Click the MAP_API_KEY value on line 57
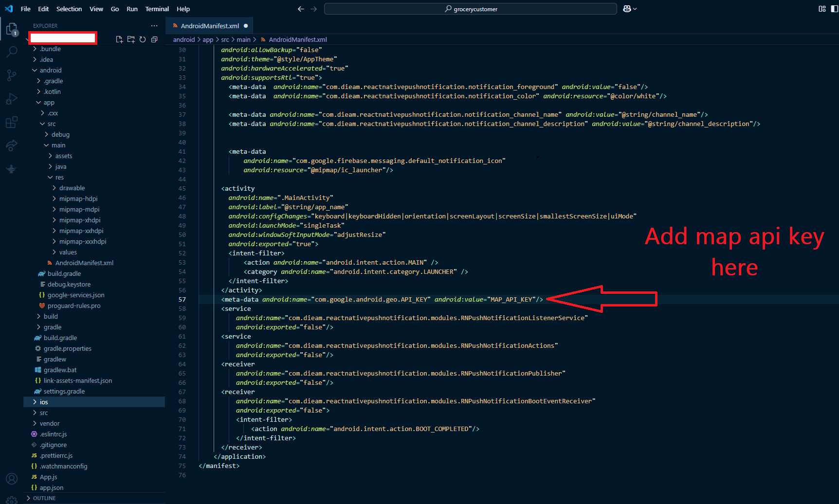The height and width of the screenshot is (504, 839). click(x=511, y=299)
